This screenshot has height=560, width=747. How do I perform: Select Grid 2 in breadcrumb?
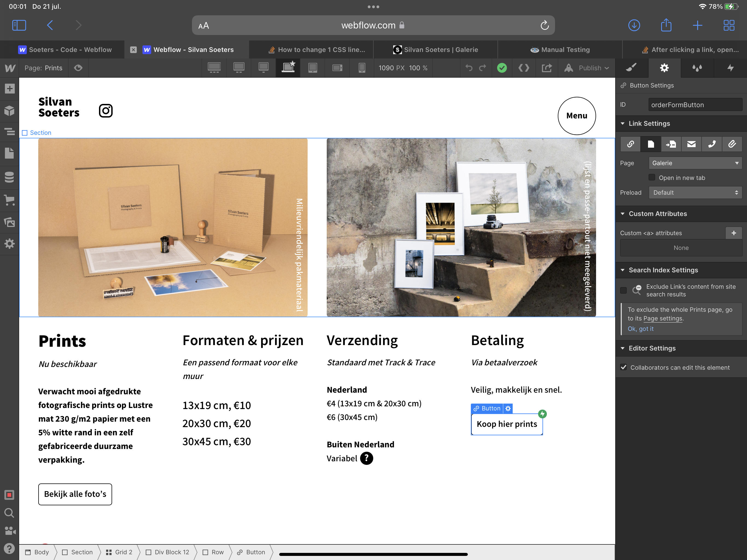(x=119, y=552)
